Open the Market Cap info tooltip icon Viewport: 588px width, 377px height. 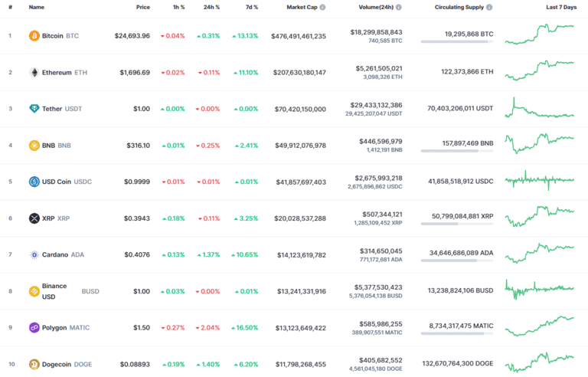coord(322,7)
